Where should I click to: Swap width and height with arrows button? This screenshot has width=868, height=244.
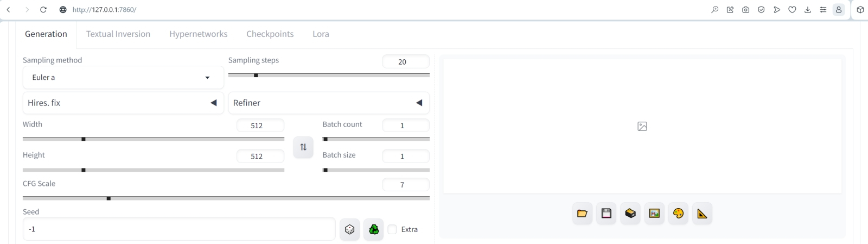[x=303, y=147]
